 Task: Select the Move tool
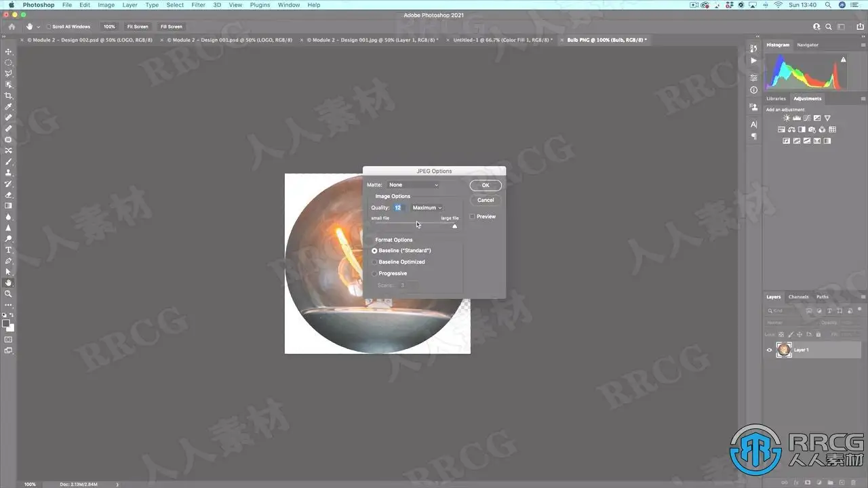[9, 52]
